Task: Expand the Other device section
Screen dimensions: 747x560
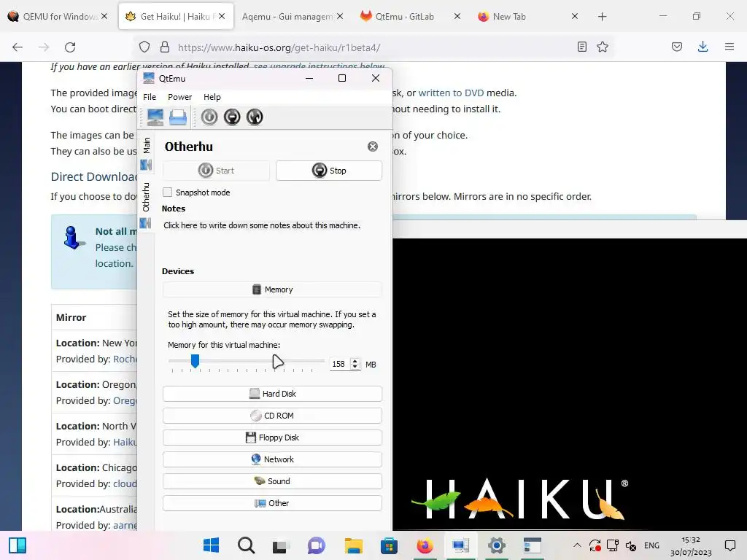Action: [272, 503]
